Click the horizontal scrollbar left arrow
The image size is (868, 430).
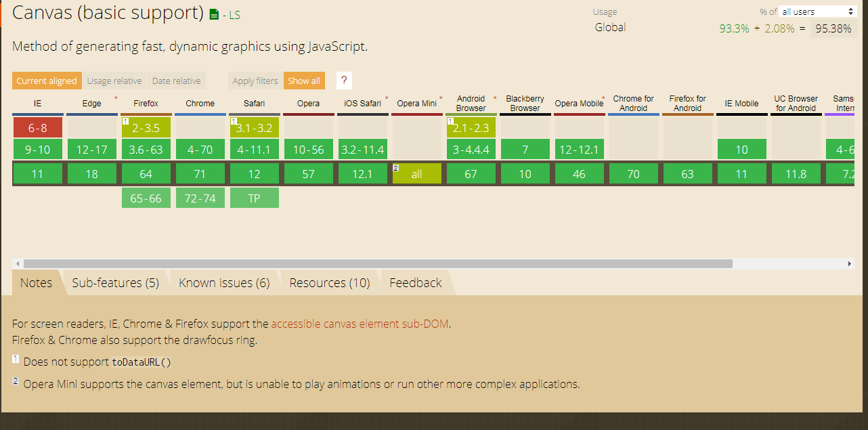tap(18, 263)
